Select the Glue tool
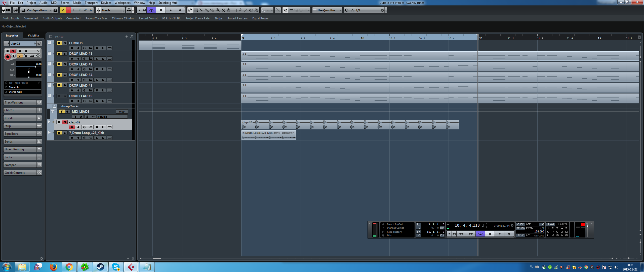The height and width of the screenshot is (272, 644). (207, 10)
